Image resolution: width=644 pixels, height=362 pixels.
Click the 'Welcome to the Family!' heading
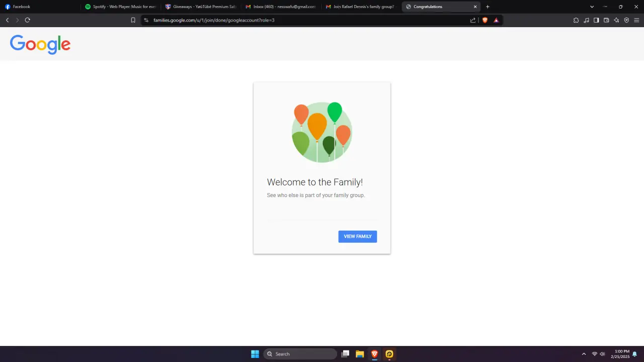tap(314, 183)
